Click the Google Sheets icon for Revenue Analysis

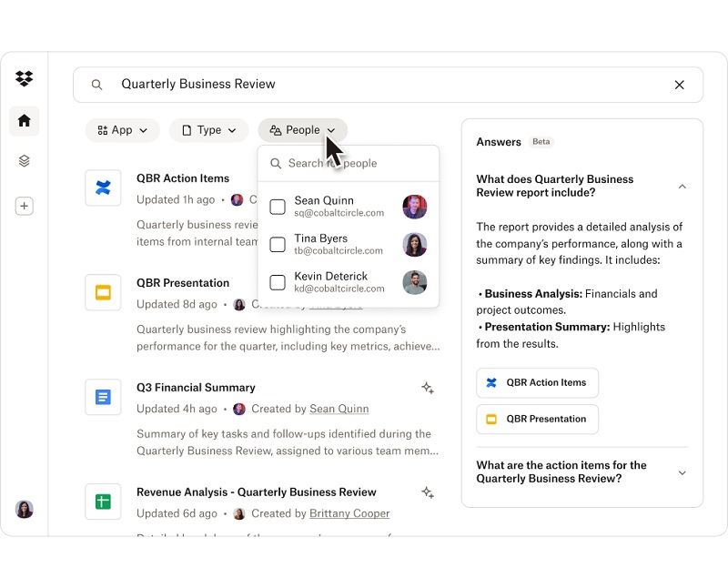pyautogui.click(x=103, y=502)
